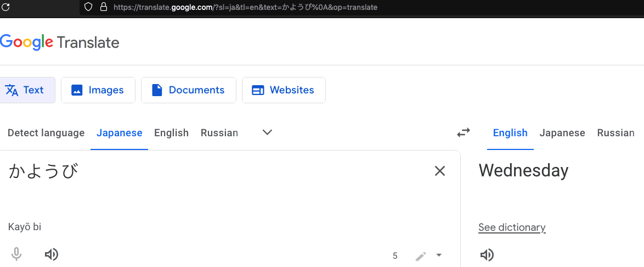Screen dimensions: 644x267
Task: Expand the source languages chevron dropdown
Action: coord(267,132)
